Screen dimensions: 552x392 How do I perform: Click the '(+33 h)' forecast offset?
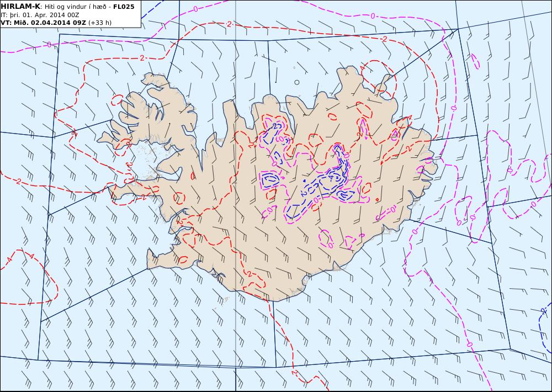point(99,23)
